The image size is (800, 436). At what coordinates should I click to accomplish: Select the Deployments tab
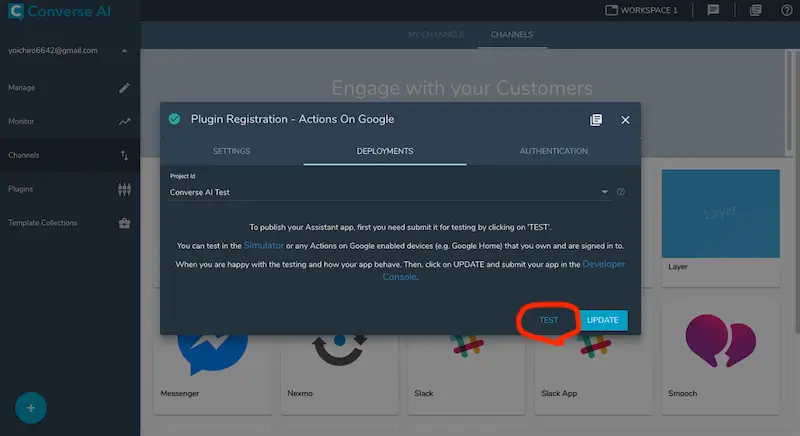coord(385,151)
